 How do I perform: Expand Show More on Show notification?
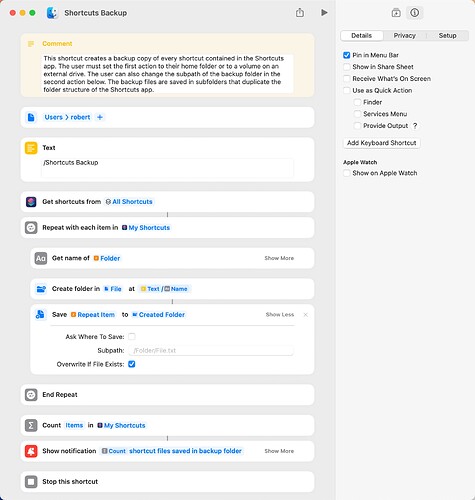279,451
